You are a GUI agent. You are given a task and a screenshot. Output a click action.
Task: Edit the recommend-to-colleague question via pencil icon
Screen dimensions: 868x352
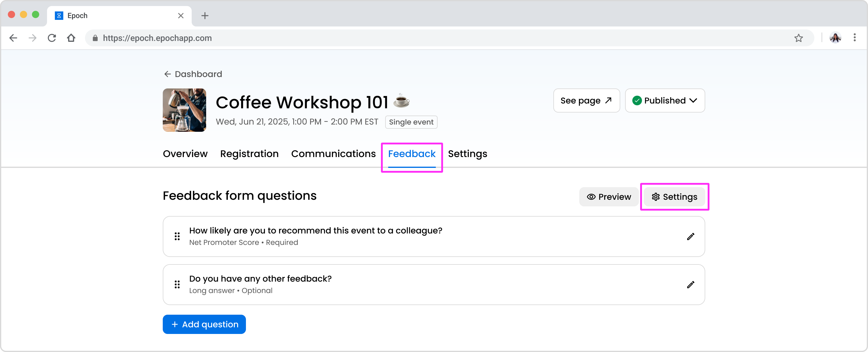coord(690,236)
